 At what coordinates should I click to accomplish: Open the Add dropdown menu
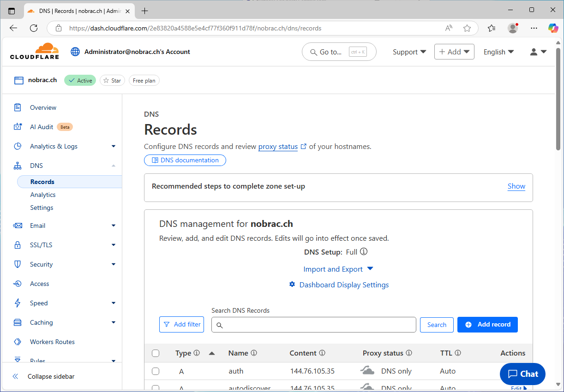(x=454, y=52)
